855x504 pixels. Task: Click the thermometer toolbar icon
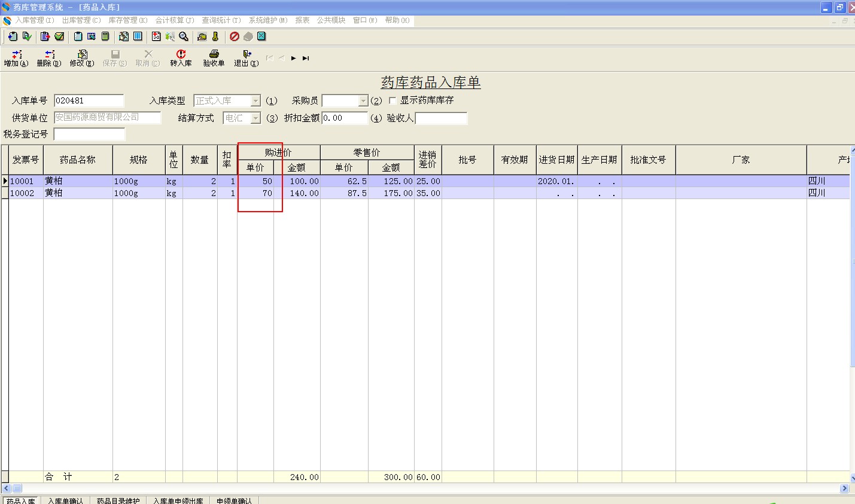click(x=215, y=36)
